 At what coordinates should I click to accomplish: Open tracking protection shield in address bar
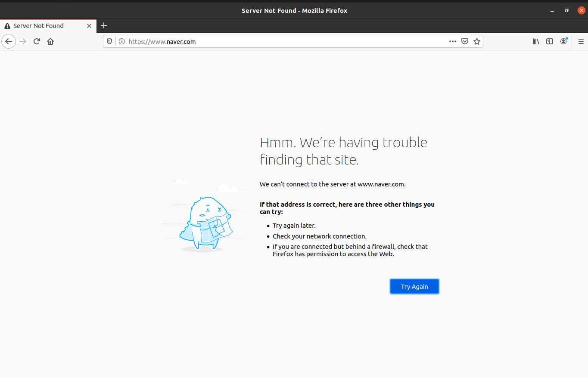tap(109, 41)
